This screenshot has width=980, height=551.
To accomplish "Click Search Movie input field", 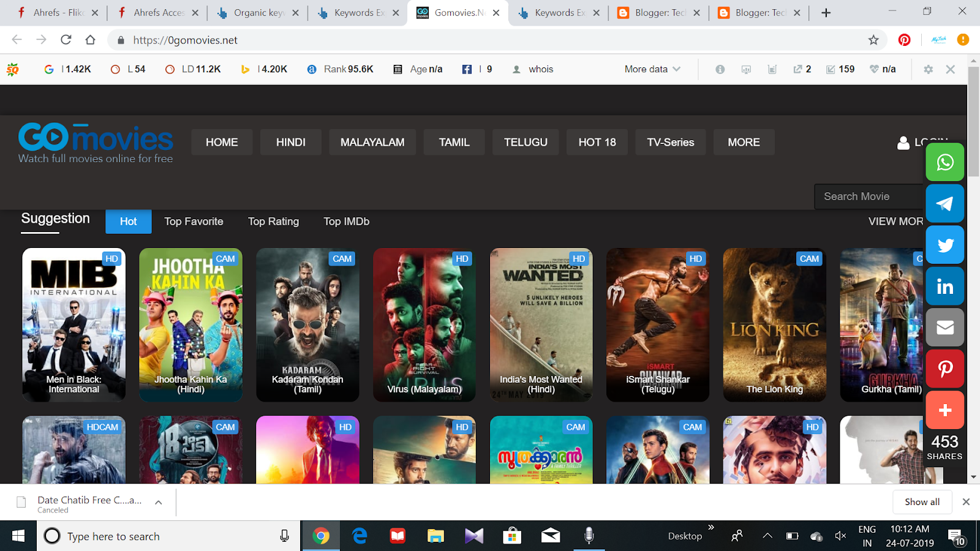I will (x=869, y=197).
